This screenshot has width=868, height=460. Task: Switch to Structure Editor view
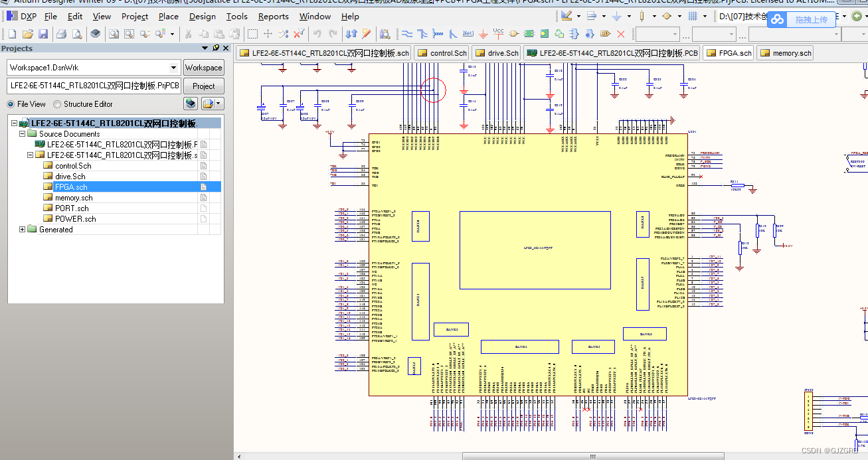(56, 104)
